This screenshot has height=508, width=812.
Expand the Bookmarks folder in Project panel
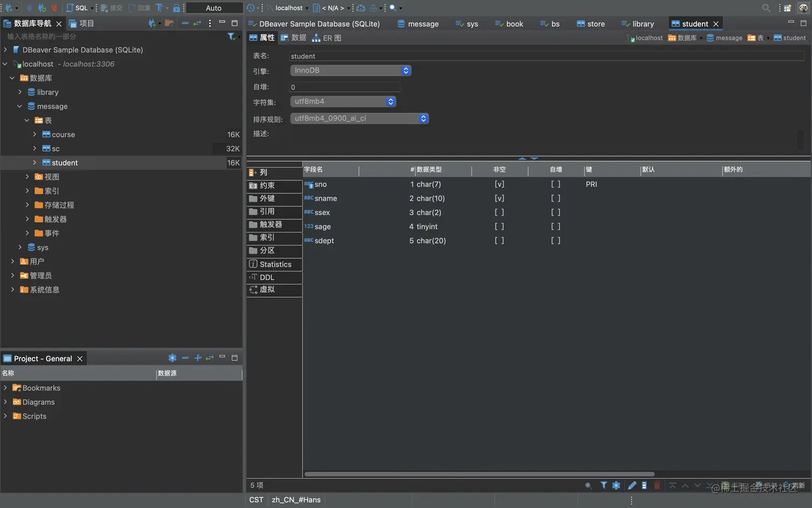[x=5, y=388]
